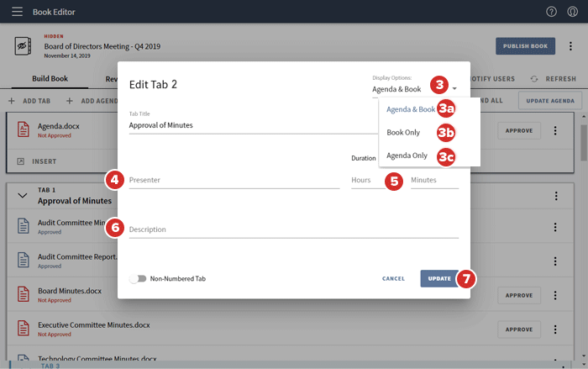Viewport: 588px width, 369px height.
Task: Click into the Presenter input field
Action: tap(234, 180)
